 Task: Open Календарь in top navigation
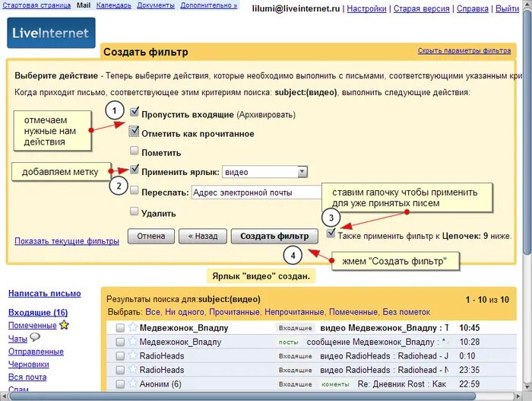pyautogui.click(x=114, y=5)
